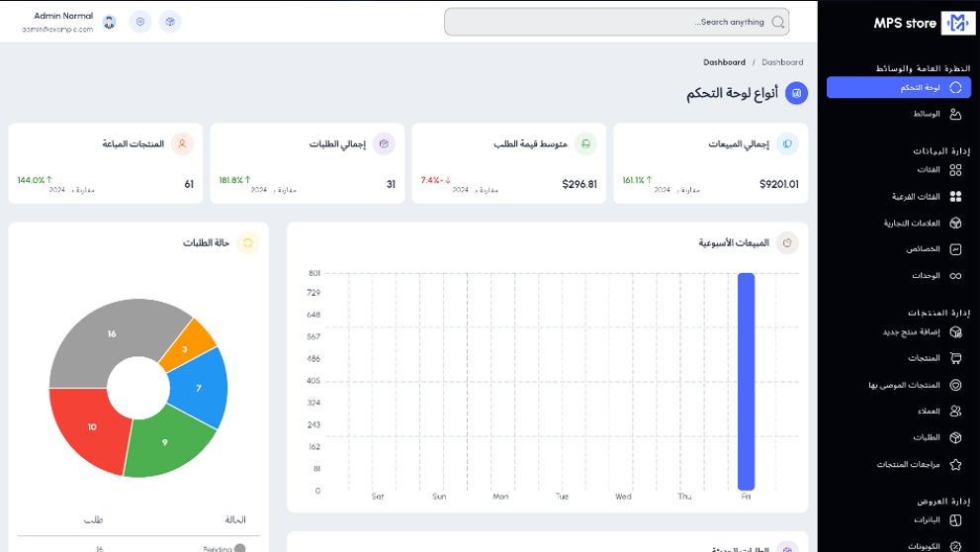Viewport: 980px width, 552px height.
Task: Click the 161.1% sales growth indicator
Action: coord(638,180)
